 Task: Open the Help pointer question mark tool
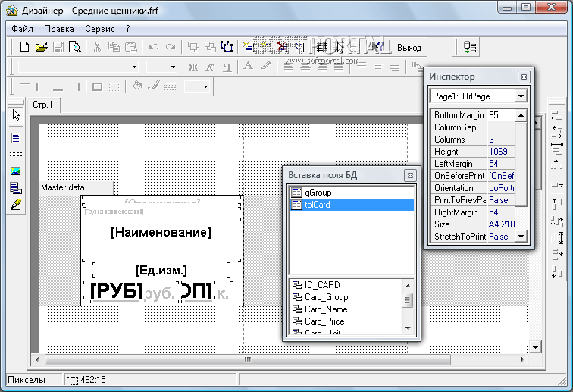(378, 47)
